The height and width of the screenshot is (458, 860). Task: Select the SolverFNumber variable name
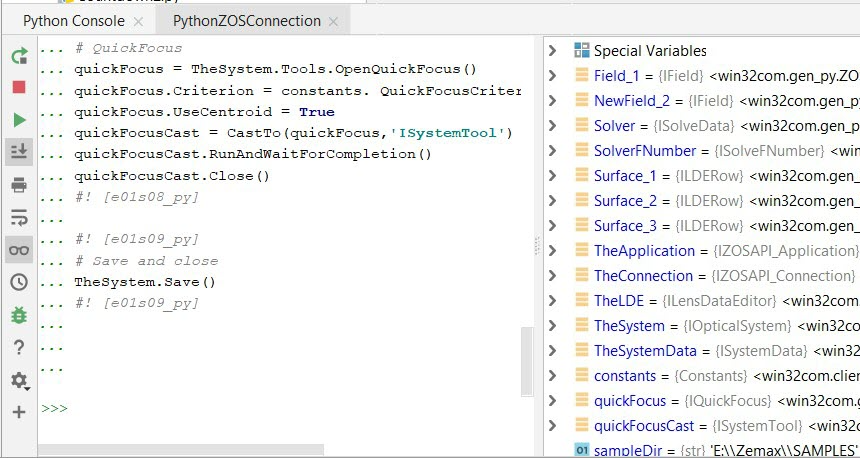point(645,151)
